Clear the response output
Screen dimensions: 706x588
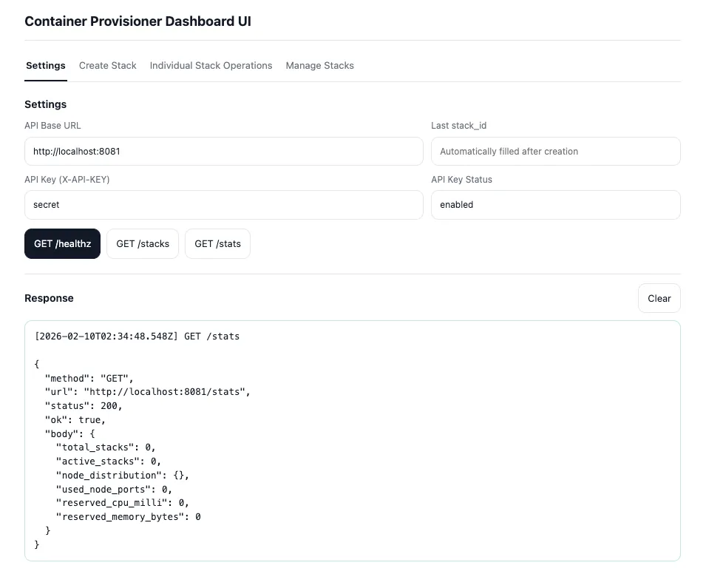(659, 299)
